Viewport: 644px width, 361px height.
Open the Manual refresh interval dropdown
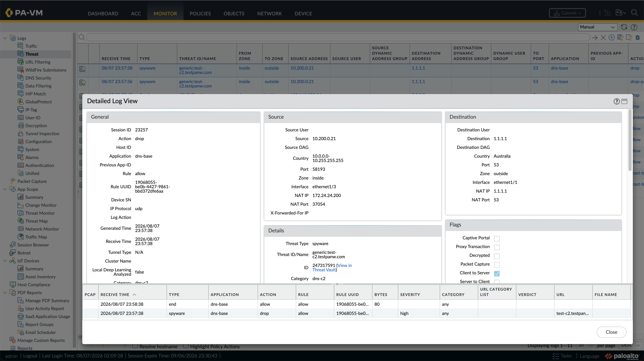click(x=597, y=27)
